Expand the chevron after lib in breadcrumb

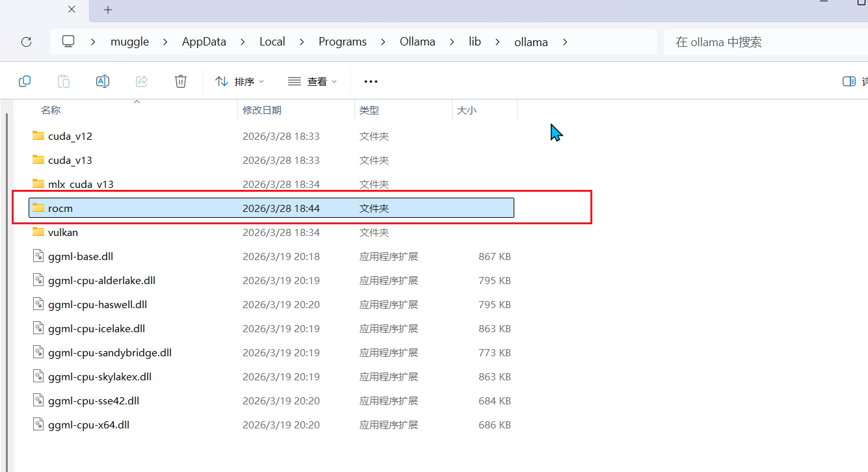pyautogui.click(x=497, y=42)
